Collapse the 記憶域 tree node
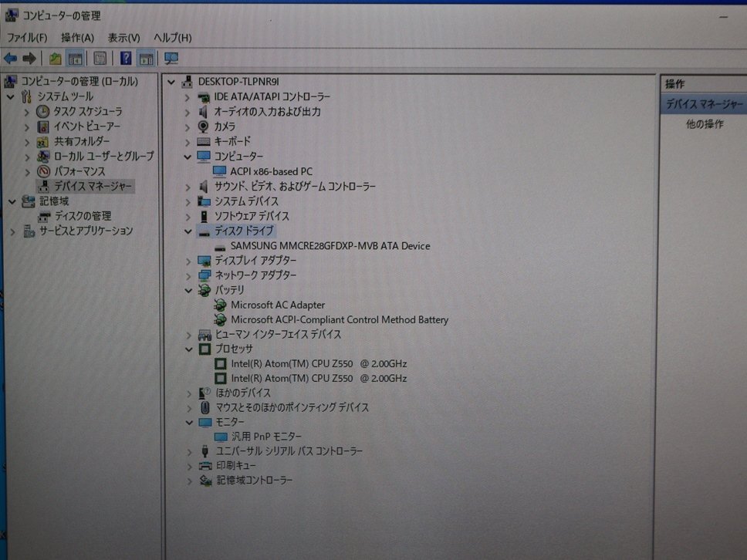Viewport: 747px width, 560px height. (x=12, y=202)
